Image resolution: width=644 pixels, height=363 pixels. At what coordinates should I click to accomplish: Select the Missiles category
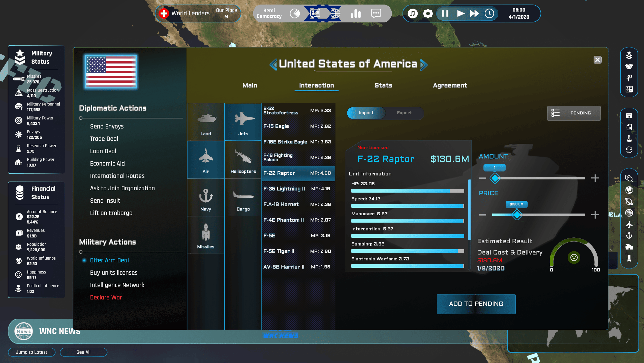[206, 235]
